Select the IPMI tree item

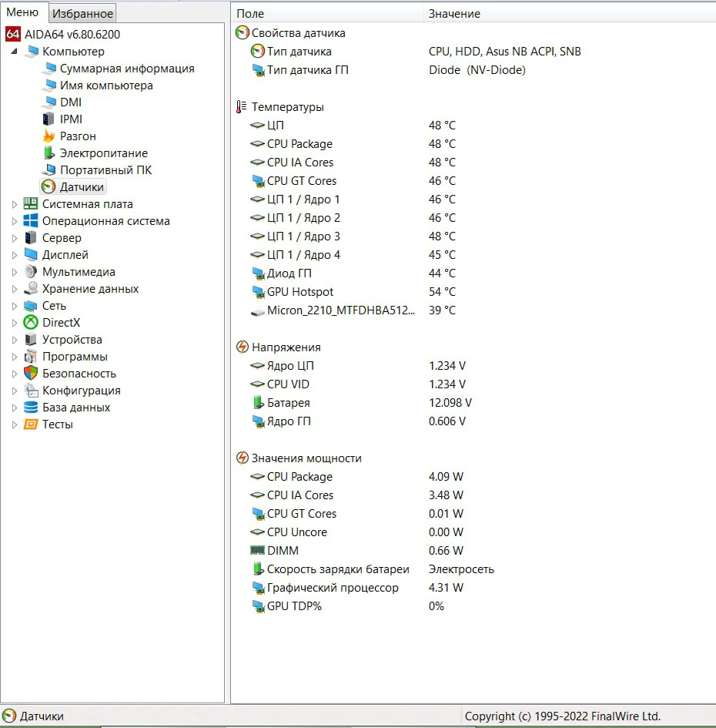click(71, 119)
